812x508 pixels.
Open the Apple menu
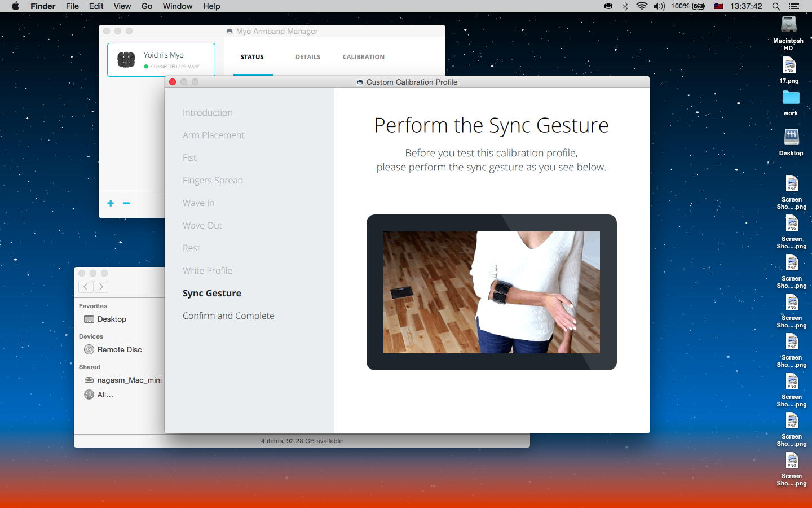pyautogui.click(x=15, y=6)
